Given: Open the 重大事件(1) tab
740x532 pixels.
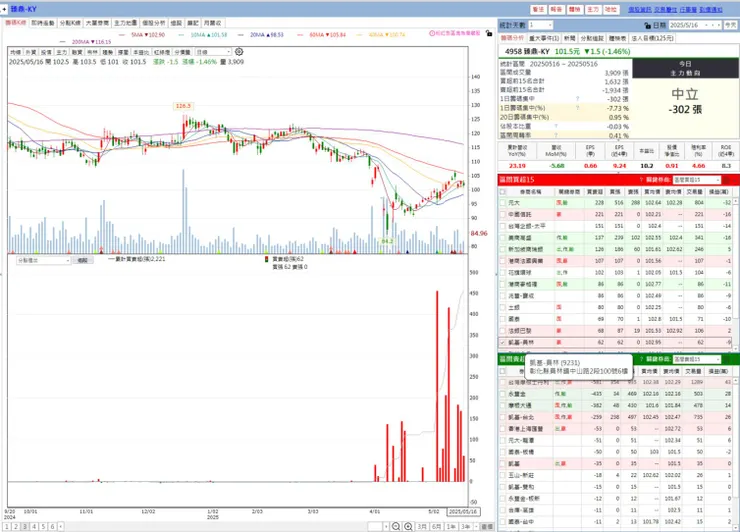Looking at the screenshot, I should tap(544, 38).
